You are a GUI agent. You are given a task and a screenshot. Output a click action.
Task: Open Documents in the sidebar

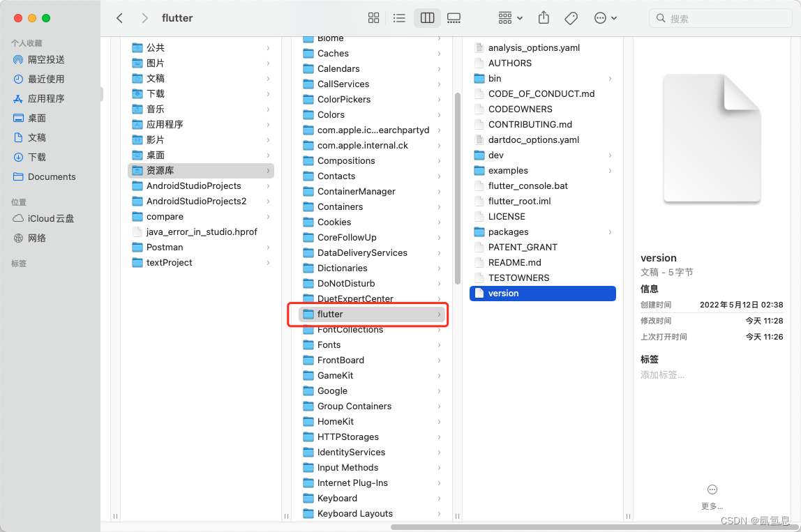coord(51,176)
